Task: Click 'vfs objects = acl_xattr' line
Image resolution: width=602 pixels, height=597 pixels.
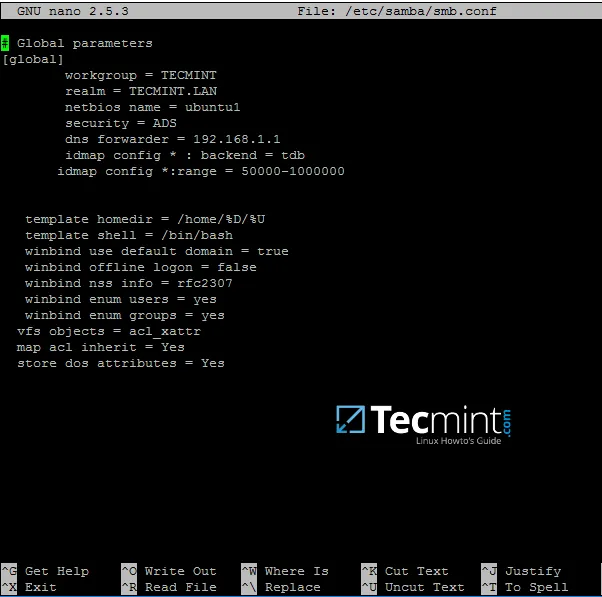Action: [109, 332]
